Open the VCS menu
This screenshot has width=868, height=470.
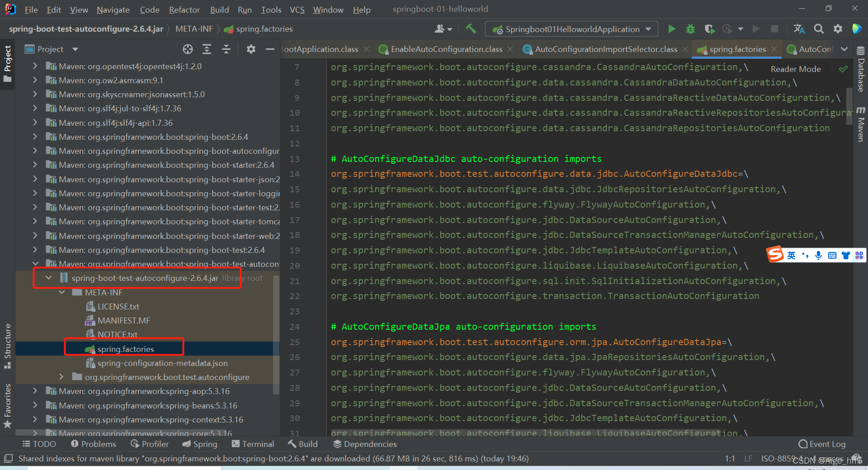[297, 9]
